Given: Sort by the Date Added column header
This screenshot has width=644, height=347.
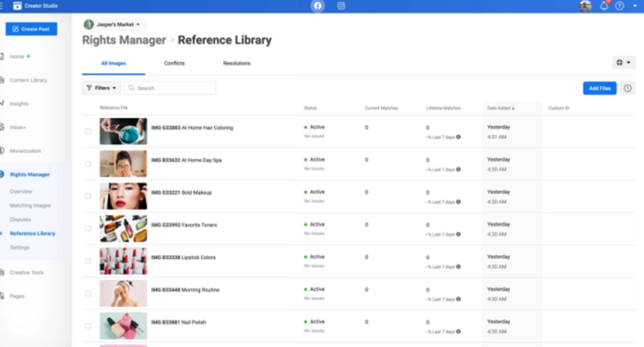Looking at the screenshot, I should tap(501, 108).
